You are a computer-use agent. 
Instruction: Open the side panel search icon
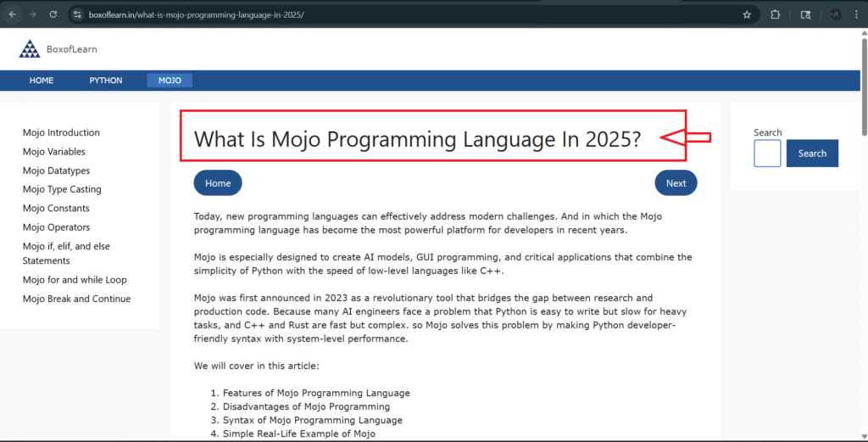pos(805,15)
